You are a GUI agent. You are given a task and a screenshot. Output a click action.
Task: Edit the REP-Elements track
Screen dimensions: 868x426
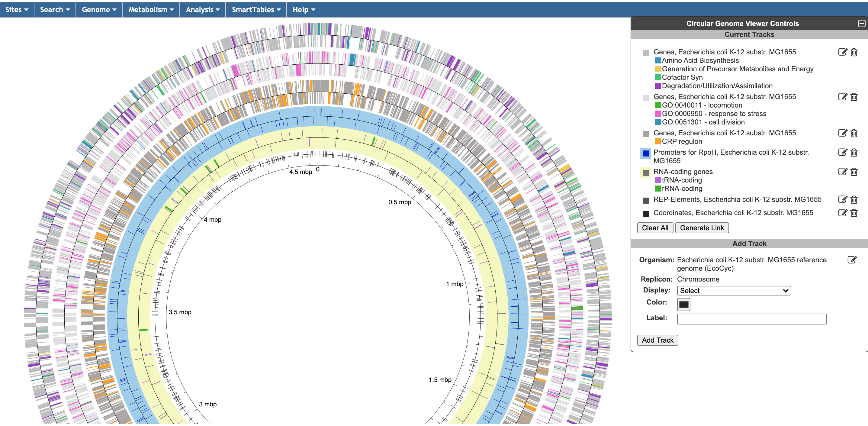[842, 199]
